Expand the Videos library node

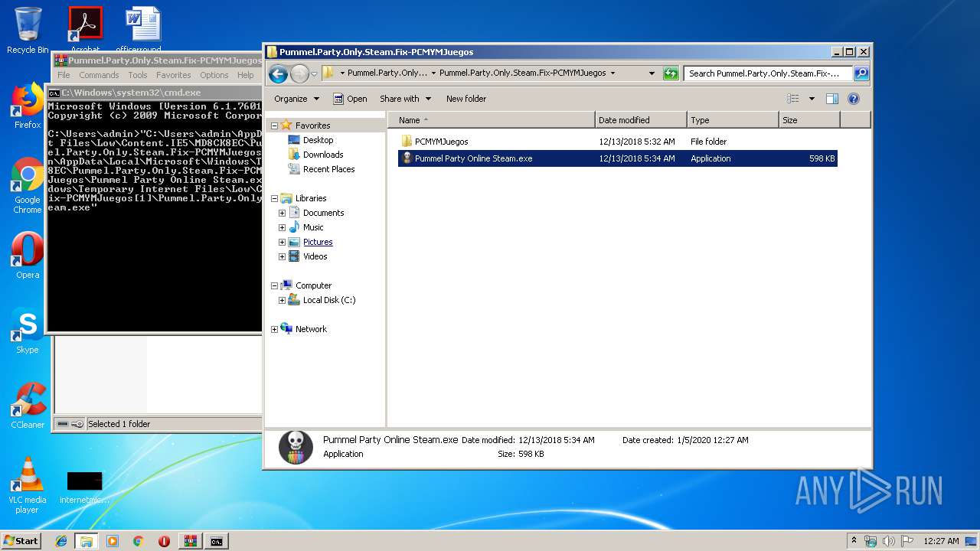(x=282, y=256)
